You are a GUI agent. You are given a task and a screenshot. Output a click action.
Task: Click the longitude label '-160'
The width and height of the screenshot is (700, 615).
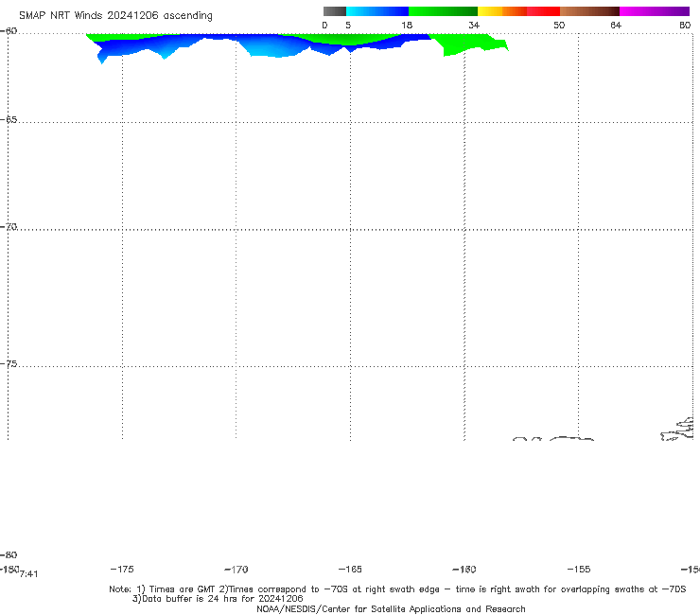click(464, 569)
